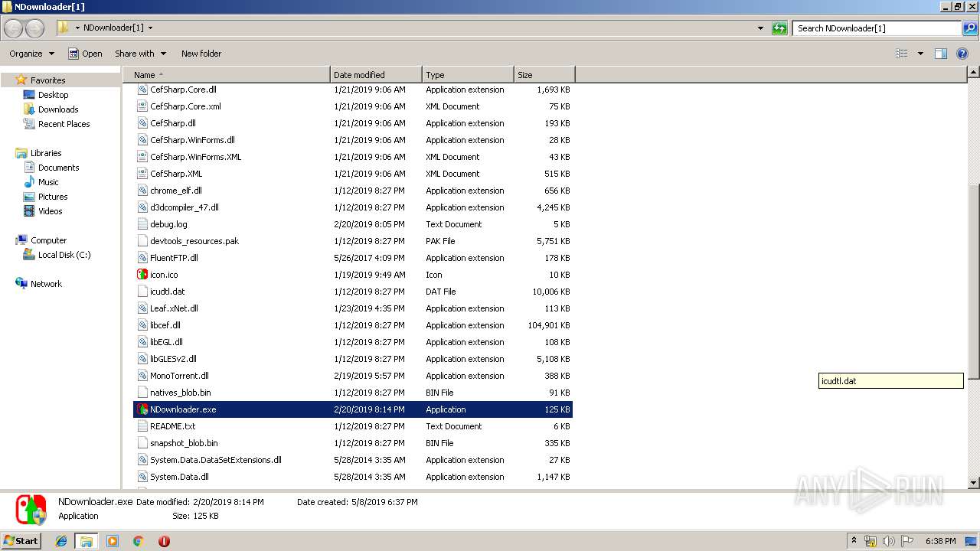Select the icudtl.dat file name
Image resolution: width=980 pixels, height=551 pixels.
[168, 292]
